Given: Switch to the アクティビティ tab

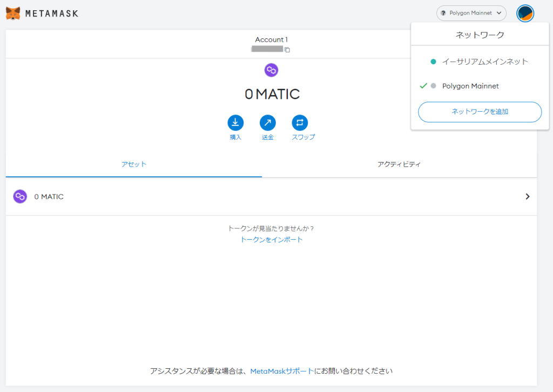Looking at the screenshot, I should [x=399, y=164].
